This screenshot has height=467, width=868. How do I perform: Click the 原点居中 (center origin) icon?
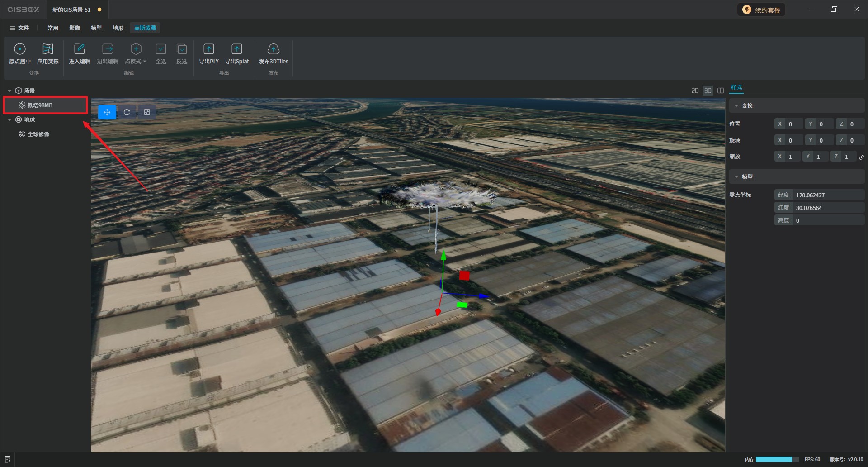(20, 49)
